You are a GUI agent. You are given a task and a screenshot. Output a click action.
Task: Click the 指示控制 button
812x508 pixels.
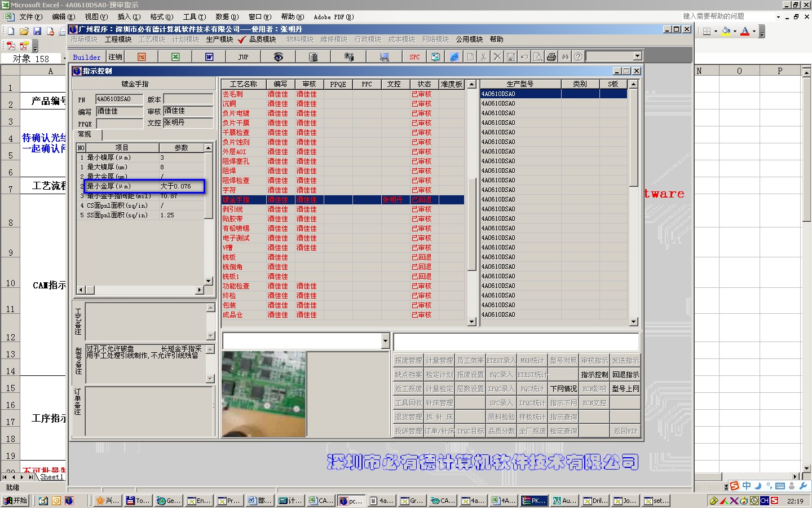594,375
